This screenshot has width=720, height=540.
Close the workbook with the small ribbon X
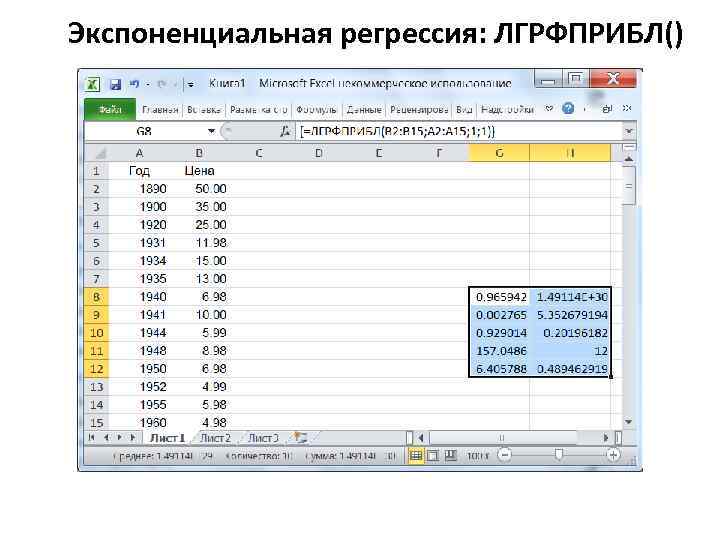point(627,108)
